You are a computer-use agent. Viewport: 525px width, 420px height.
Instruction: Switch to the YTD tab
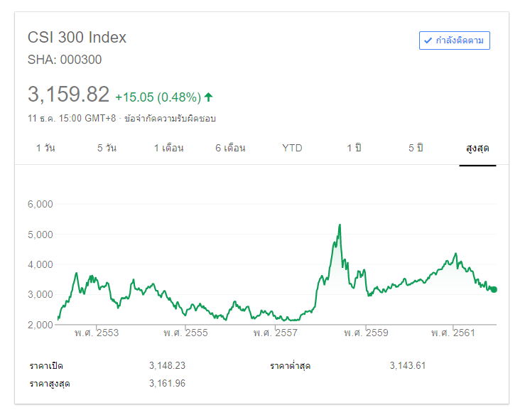(292, 148)
